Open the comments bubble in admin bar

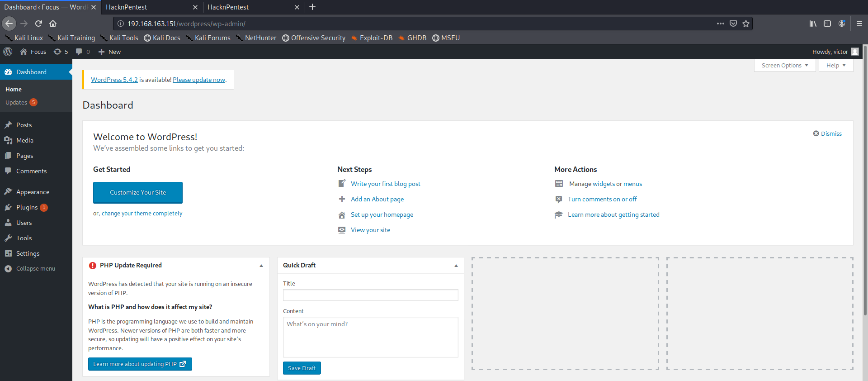pyautogui.click(x=83, y=52)
